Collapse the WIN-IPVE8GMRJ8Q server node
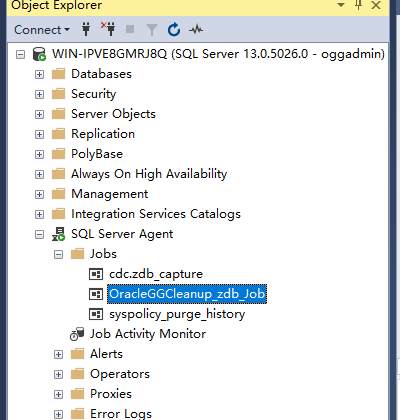Image resolution: width=400 pixels, height=420 pixels. 20,54
